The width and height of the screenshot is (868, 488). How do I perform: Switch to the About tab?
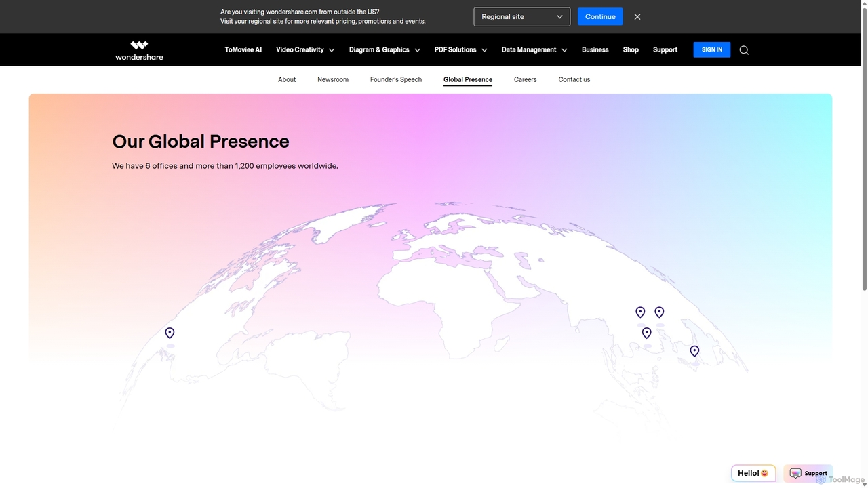[x=287, y=80]
